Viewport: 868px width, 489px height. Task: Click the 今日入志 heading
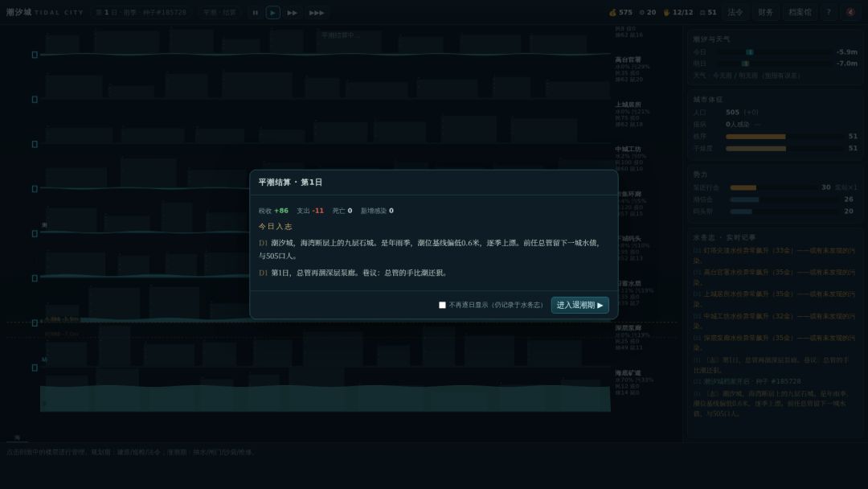(275, 227)
